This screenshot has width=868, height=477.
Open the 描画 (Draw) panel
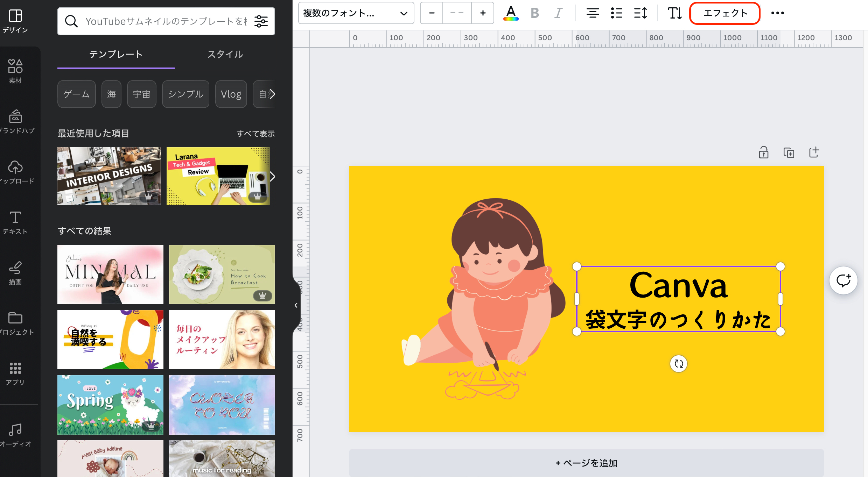pos(15,273)
